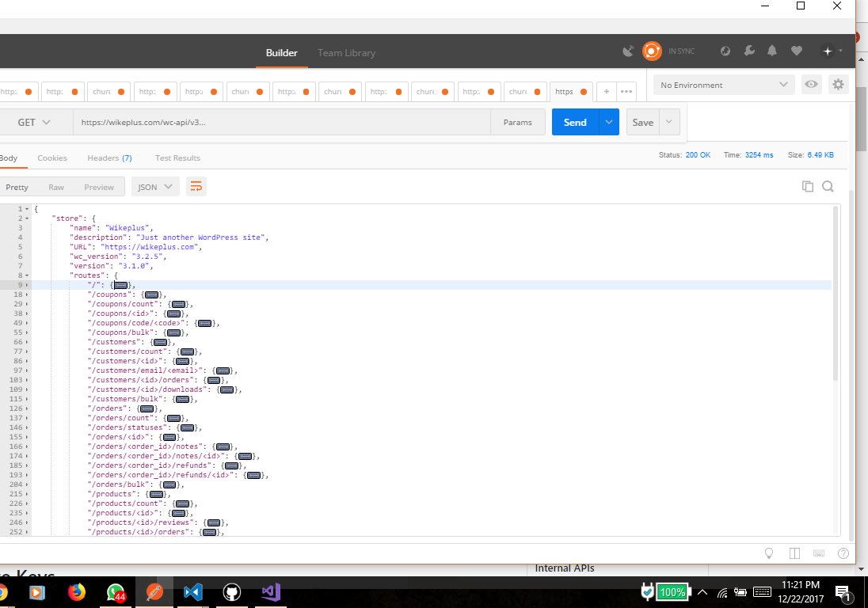The image size is (868, 608).
Task: Toggle line wrapping in response viewer
Action: 196,187
